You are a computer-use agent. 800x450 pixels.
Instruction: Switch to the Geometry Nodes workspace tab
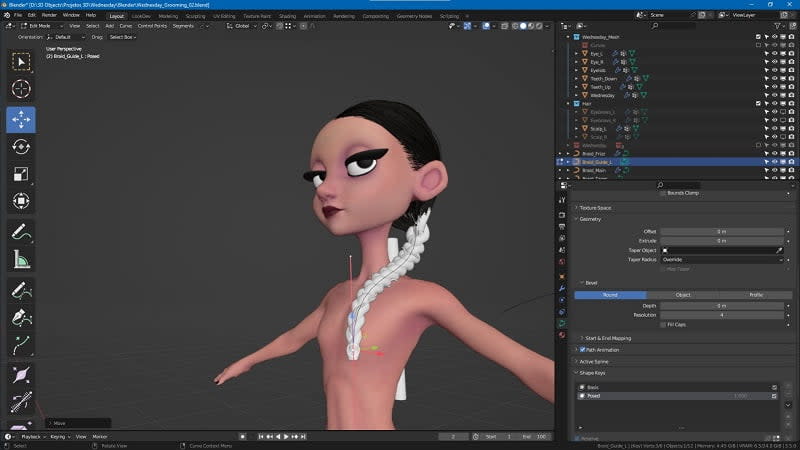[x=414, y=16]
